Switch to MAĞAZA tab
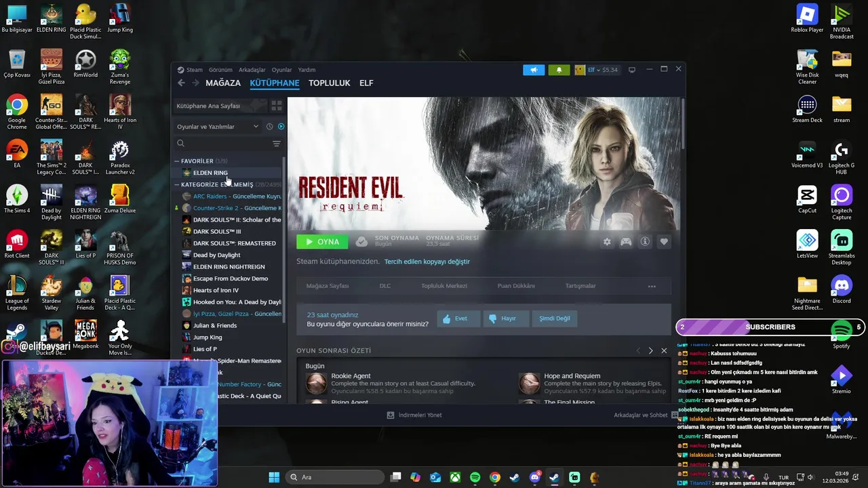The width and height of the screenshot is (868, 488). click(x=223, y=83)
